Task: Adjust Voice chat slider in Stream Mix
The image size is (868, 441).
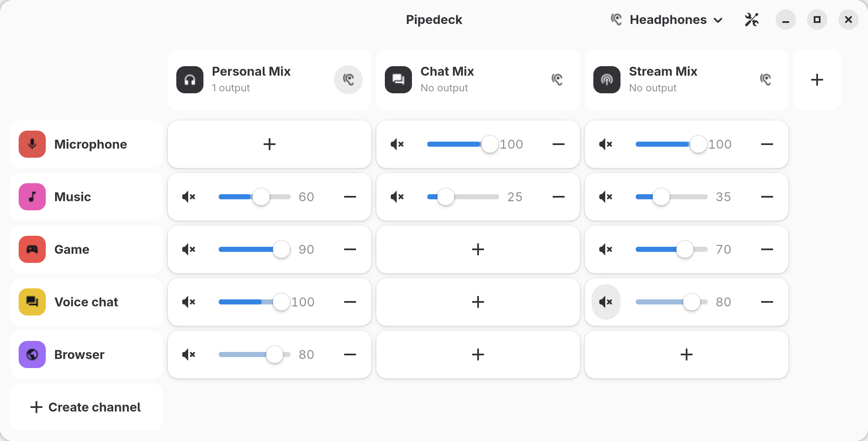Action: (672, 302)
